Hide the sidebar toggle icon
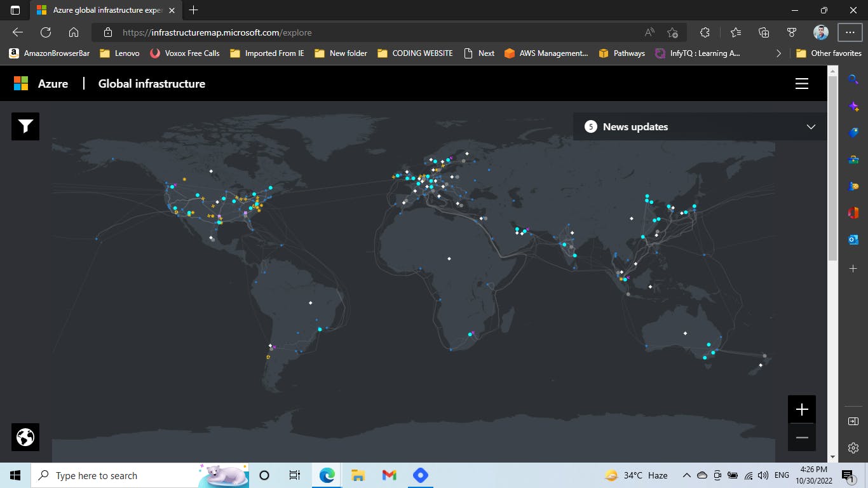This screenshot has width=868, height=488. pyautogui.click(x=853, y=421)
